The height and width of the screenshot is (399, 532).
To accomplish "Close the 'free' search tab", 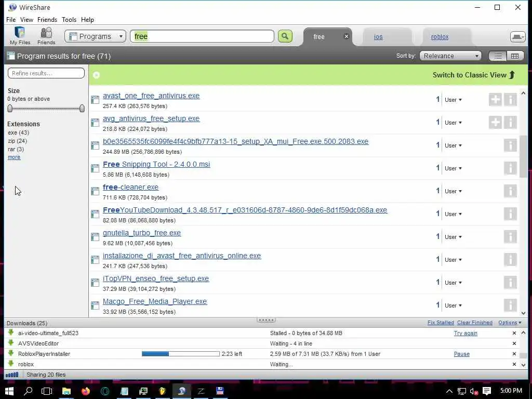I will click(346, 36).
